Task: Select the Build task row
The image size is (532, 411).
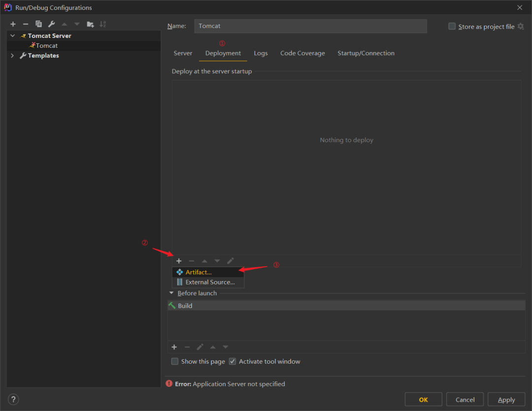Action: [x=346, y=306]
